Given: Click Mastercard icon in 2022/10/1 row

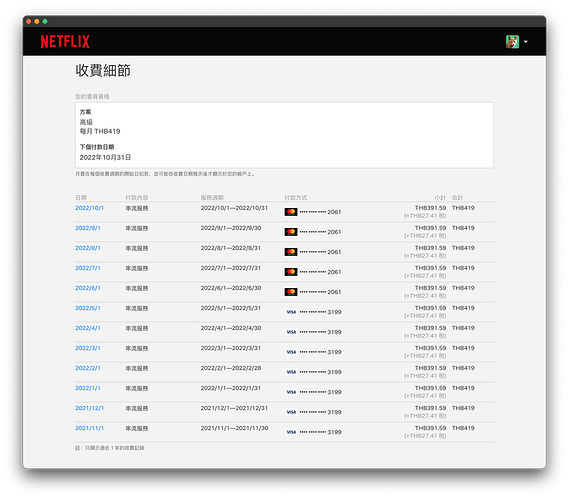Looking at the screenshot, I should pyautogui.click(x=291, y=212).
